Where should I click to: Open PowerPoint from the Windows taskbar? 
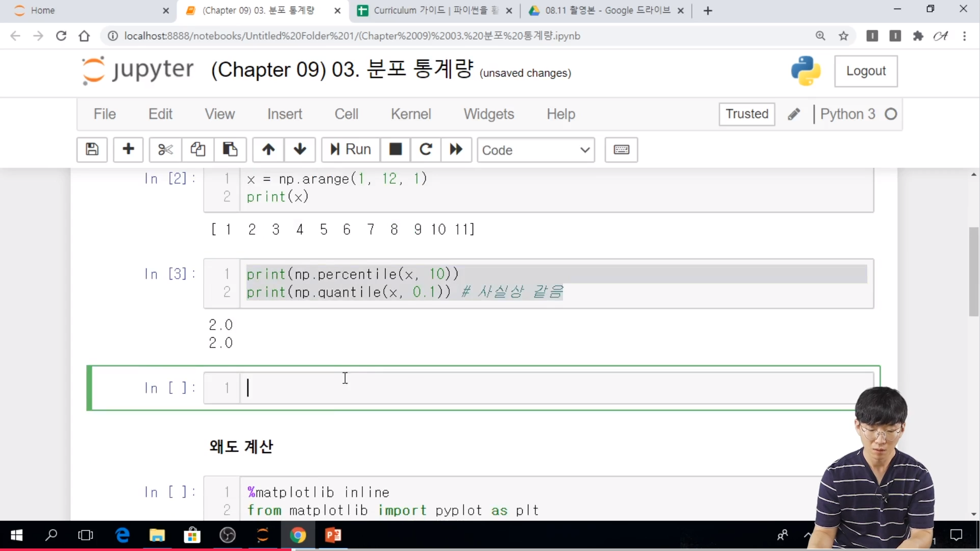[x=333, y=535]
